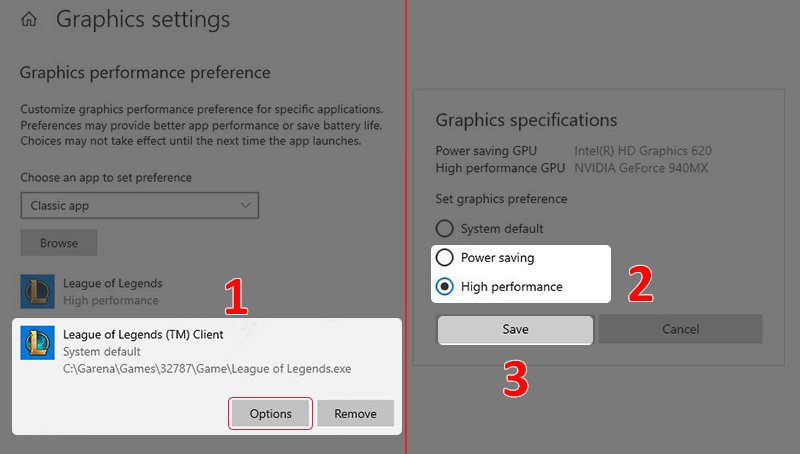800x454 pixels.
Task: Select the System default radio button
Action: click(x=445, y=229)
